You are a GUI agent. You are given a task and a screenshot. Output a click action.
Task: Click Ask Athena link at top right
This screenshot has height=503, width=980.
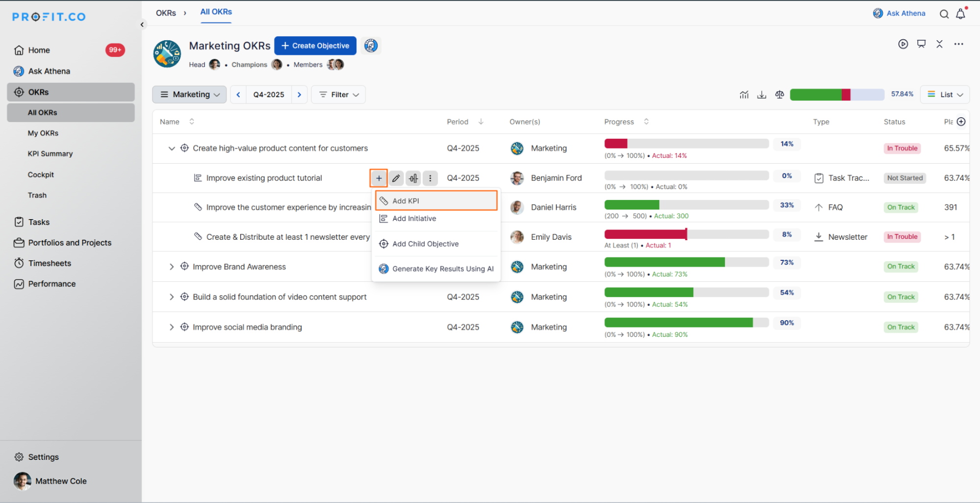tap(899, 13)
